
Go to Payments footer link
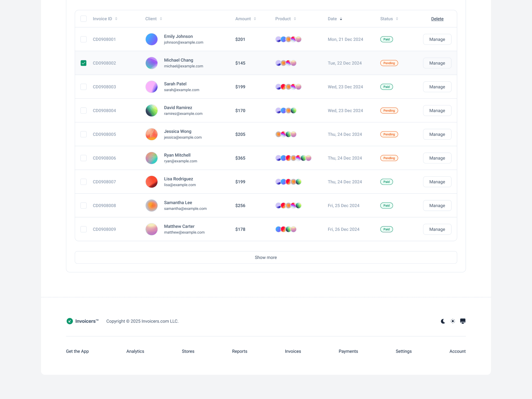coord(348,351)
